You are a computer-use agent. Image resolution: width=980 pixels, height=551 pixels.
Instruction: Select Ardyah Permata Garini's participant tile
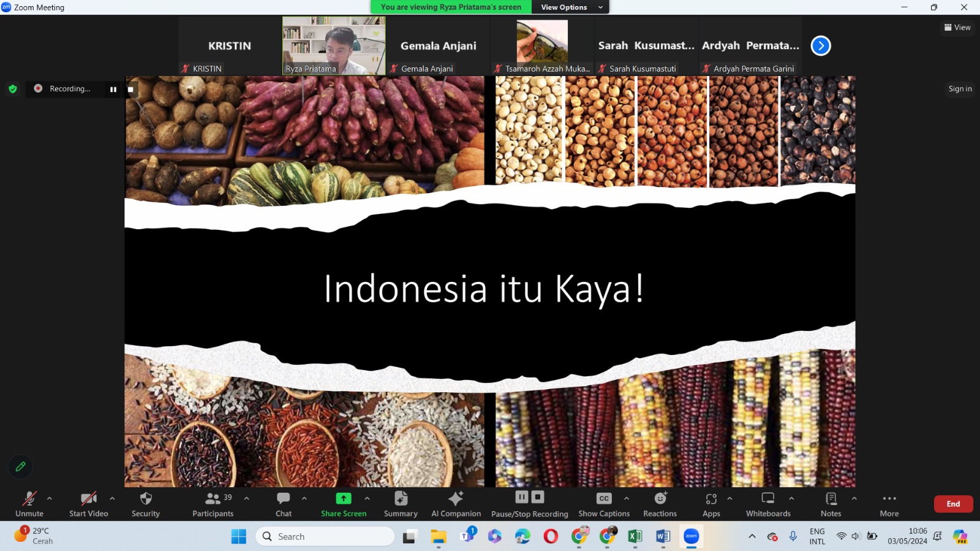click(x=750, y=45)
